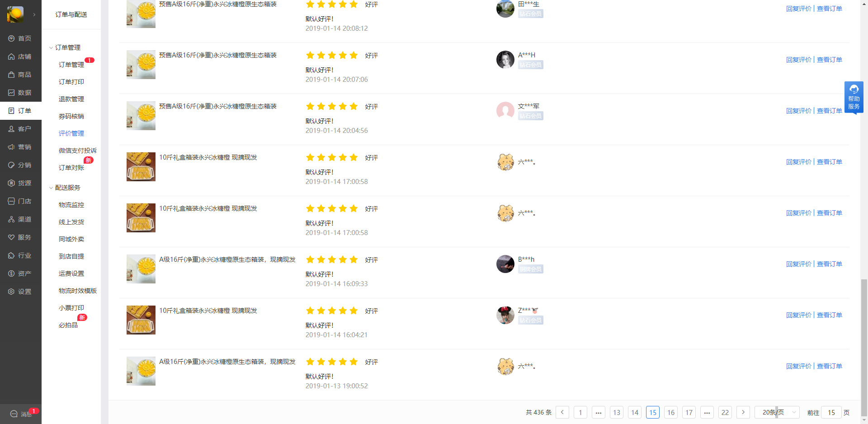Collapse the 订单管理 menu group
This screenshot has height=424, width=868.
coord(51,47)
